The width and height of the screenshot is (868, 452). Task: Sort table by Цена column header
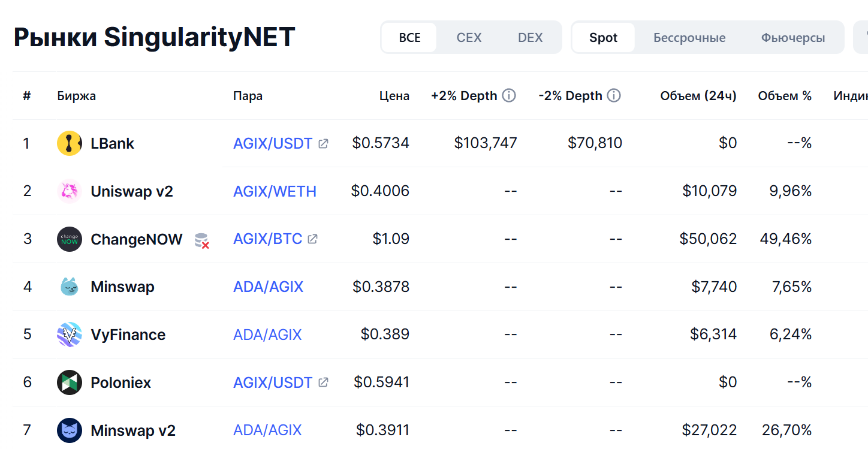click(x=394, y=96)
